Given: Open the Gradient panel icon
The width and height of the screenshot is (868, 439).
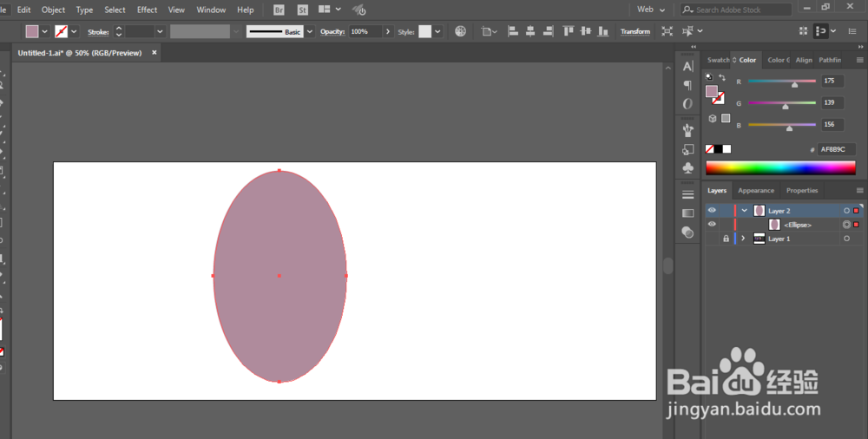Looking at the screenshot, I should click(688, 213).
